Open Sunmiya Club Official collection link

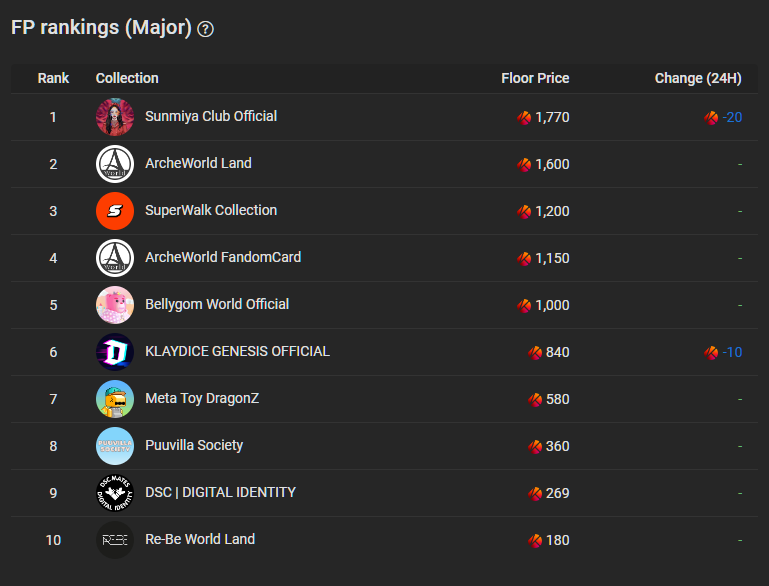point(211,116)
